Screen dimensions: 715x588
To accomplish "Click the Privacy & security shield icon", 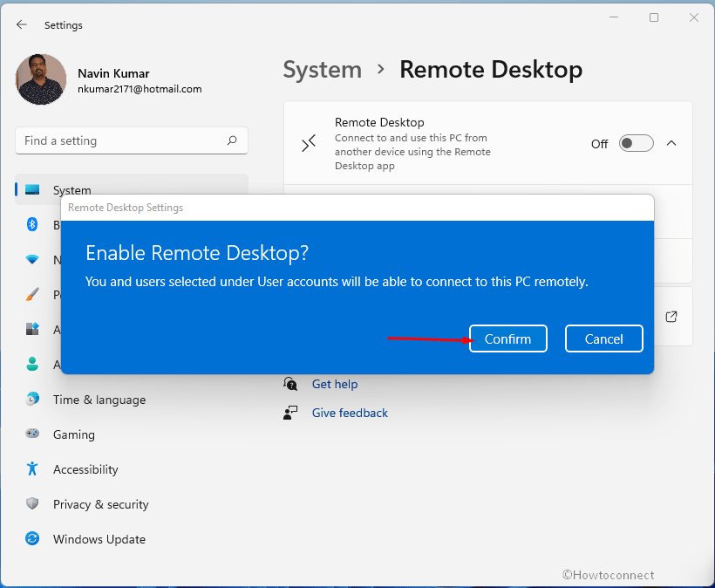I will (32, 504).
